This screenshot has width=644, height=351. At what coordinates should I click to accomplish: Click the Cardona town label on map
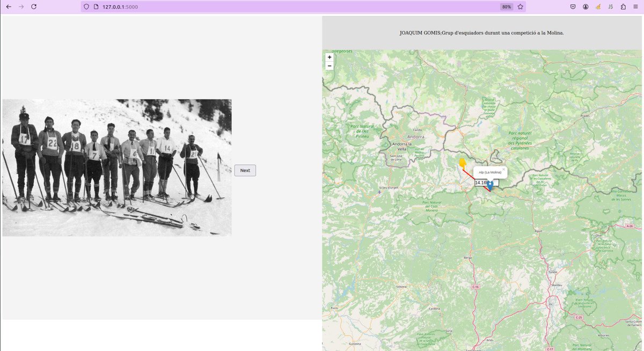click(x=435, y=309)
